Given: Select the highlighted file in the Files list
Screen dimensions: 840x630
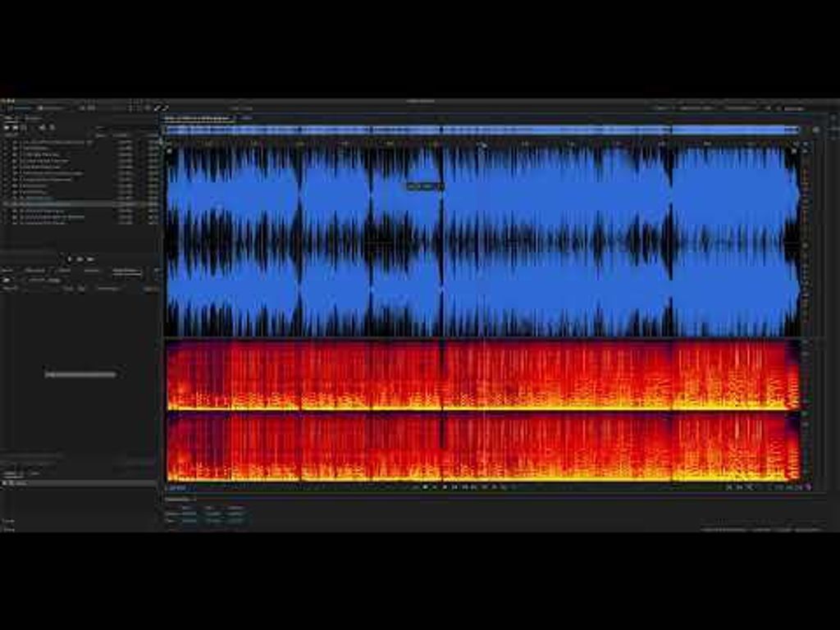Looking at the screenshot, I should (49, 203).
